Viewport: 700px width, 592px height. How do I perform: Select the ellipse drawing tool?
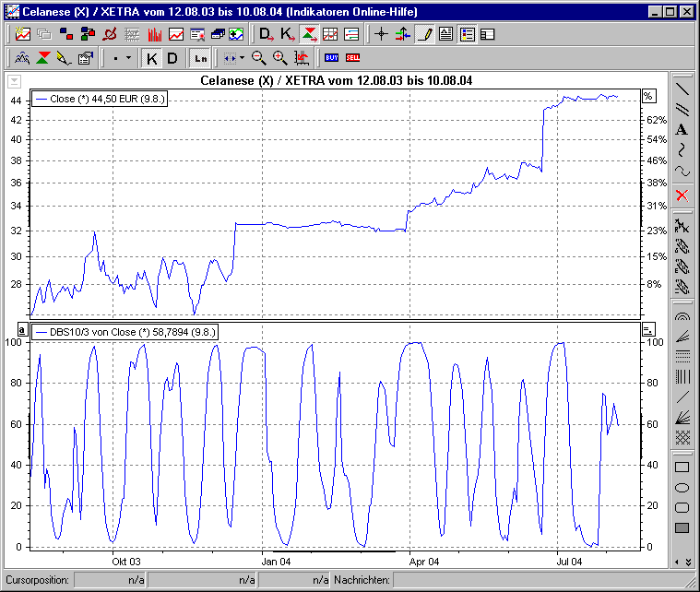click(x=682, y=487)
